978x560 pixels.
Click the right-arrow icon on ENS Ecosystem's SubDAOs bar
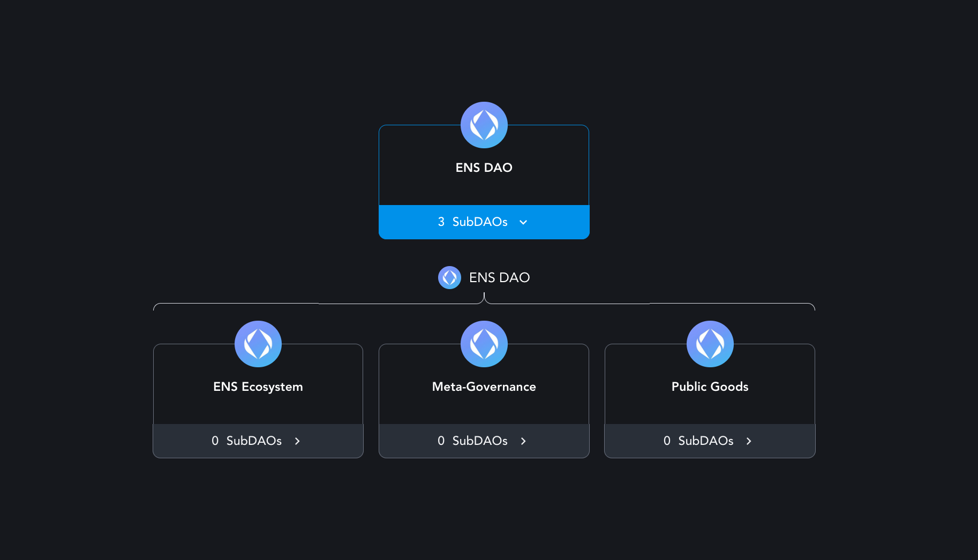coord(297,441)
